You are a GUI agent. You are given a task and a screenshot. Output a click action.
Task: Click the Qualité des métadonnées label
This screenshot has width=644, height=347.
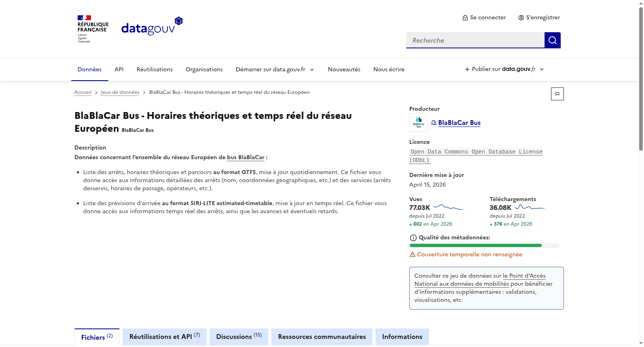point(454,238)
